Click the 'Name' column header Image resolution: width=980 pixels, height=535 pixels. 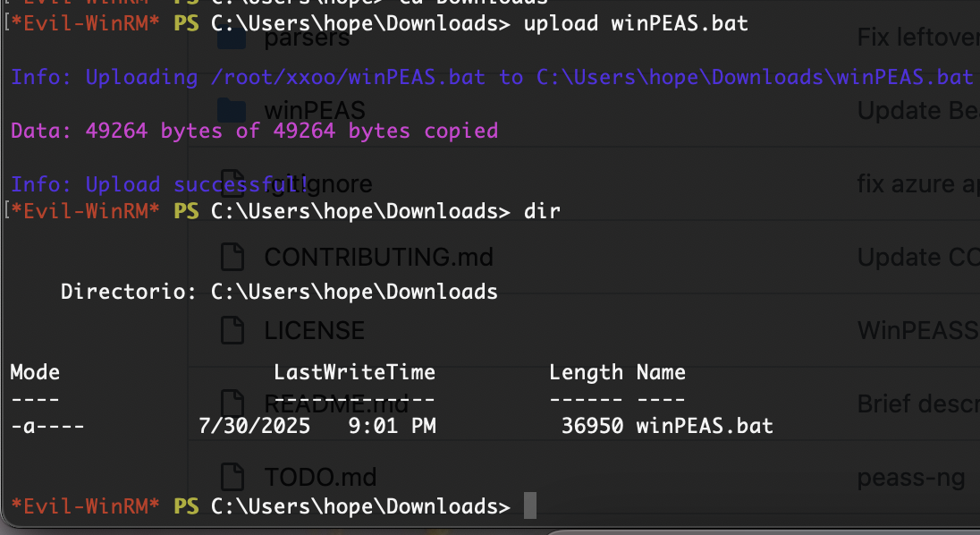661,372
